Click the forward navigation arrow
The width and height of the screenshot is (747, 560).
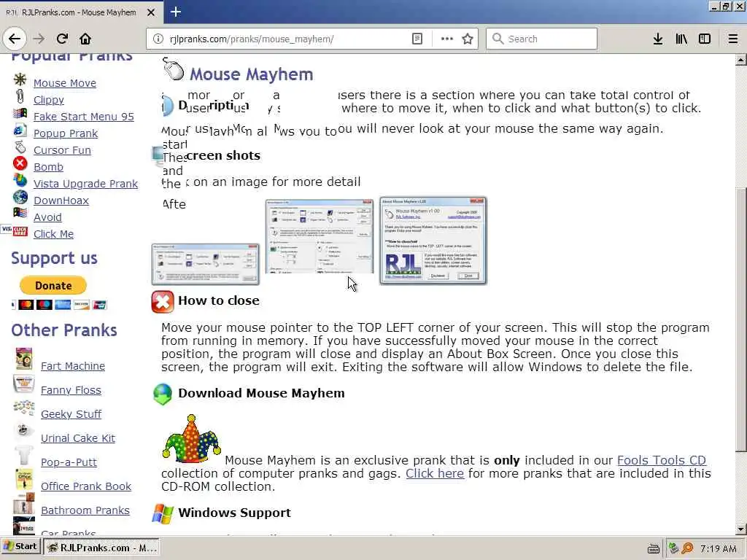[x=39, y=39]
